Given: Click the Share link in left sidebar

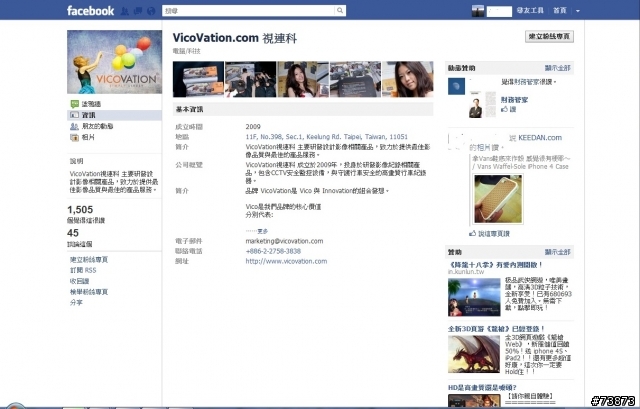Looking at the screenshot, I should click(76, 302).
